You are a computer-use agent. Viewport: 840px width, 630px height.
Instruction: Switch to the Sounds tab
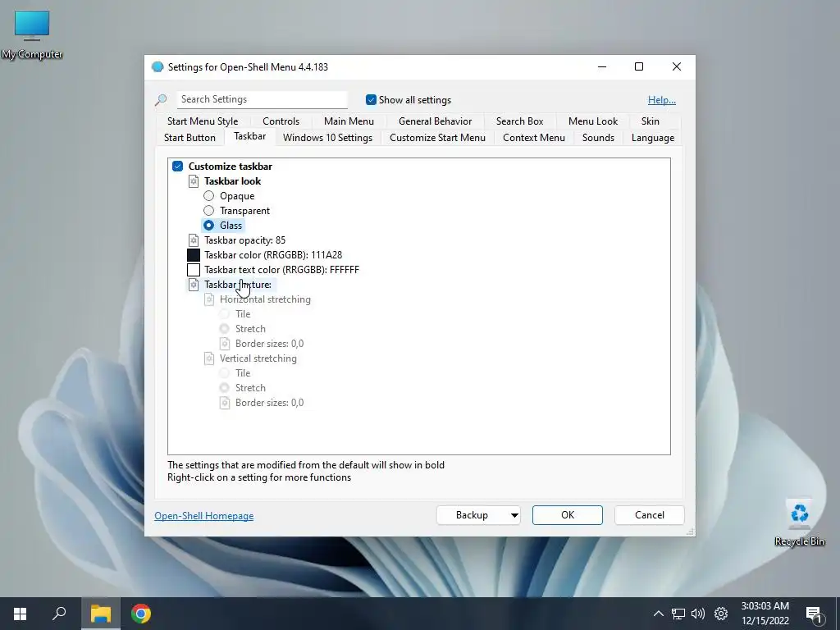(598, 138)
